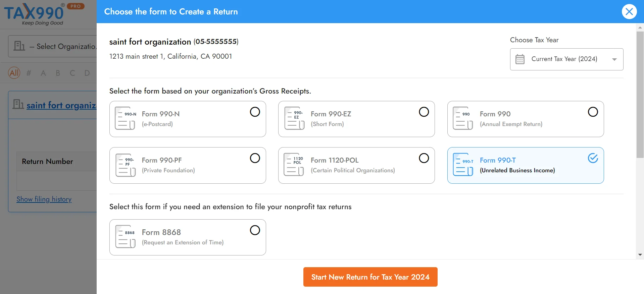Click the Form 990-N document icon
The image size is (644, 294).
coord(125,118)
